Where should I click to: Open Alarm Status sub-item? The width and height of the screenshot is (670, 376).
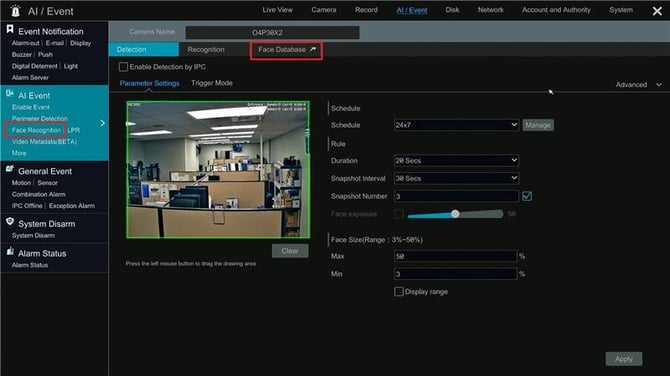pyautogui.click(x=30, y=265)
